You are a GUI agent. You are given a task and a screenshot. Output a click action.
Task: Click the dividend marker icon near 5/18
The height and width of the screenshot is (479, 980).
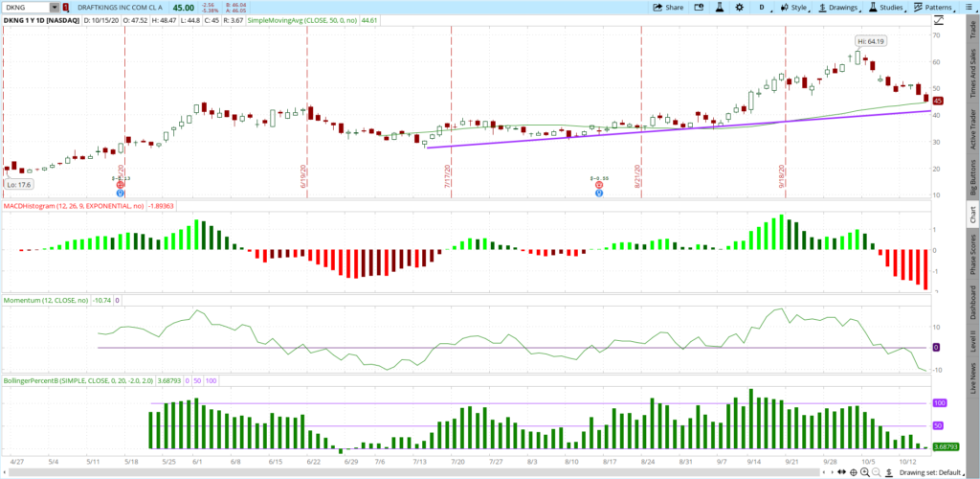(121, 192)
